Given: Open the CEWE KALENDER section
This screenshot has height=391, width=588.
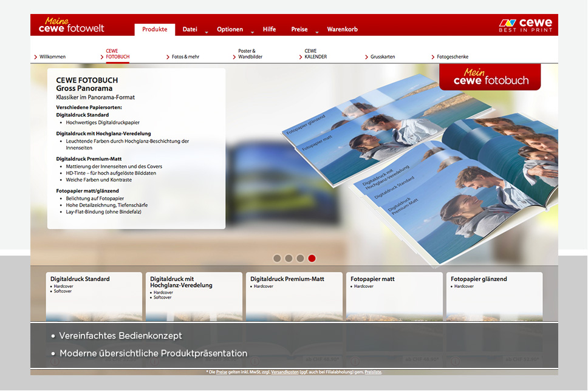Looking at the screenshot, I should (316, 54).
